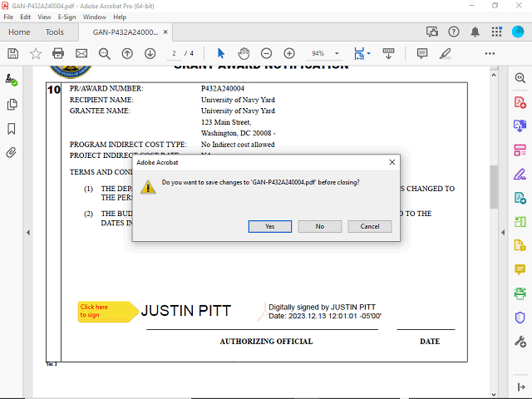Send file by email envelope icon
Viewport: 532px width, 399px height.
pos(81,53)
